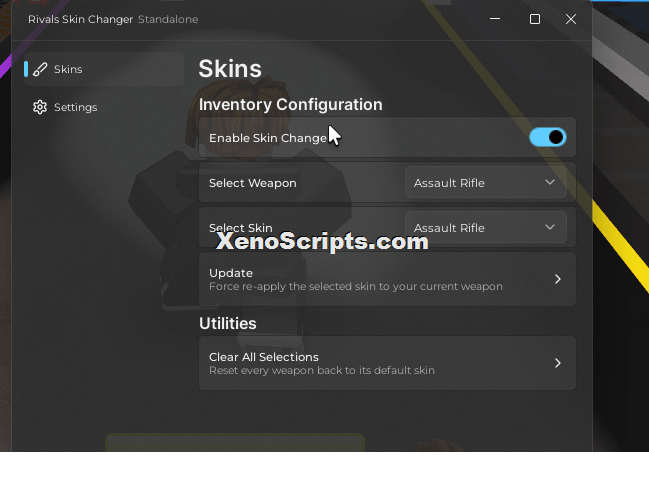Click chevron arrow on Clear All Selections
Screen dimensions: 649x482
pyautogui.click(x=558, y=363)
